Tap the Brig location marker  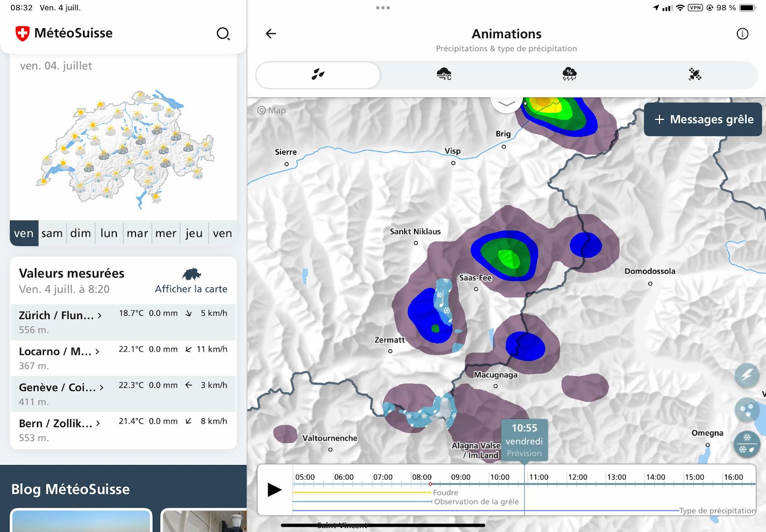click(x=504, y=147)
